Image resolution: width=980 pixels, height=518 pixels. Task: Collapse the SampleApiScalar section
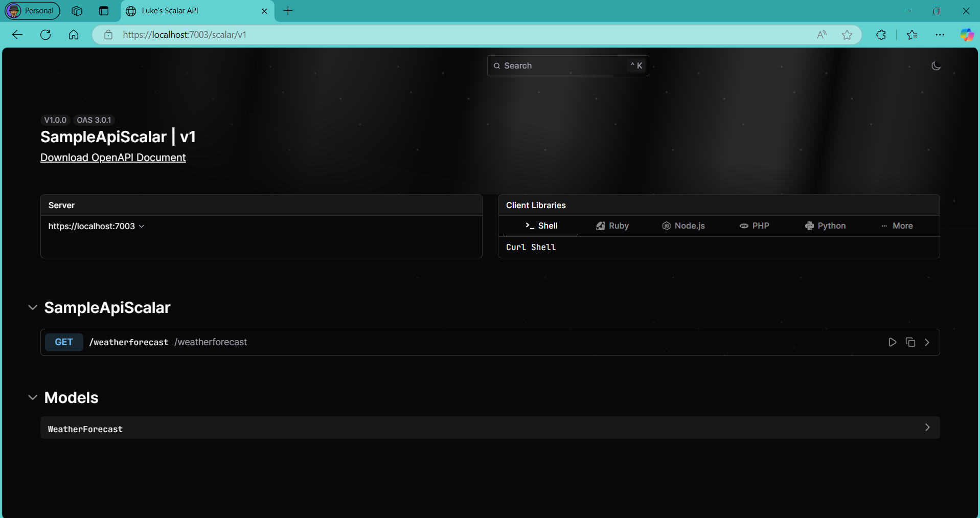click(33, 308)
